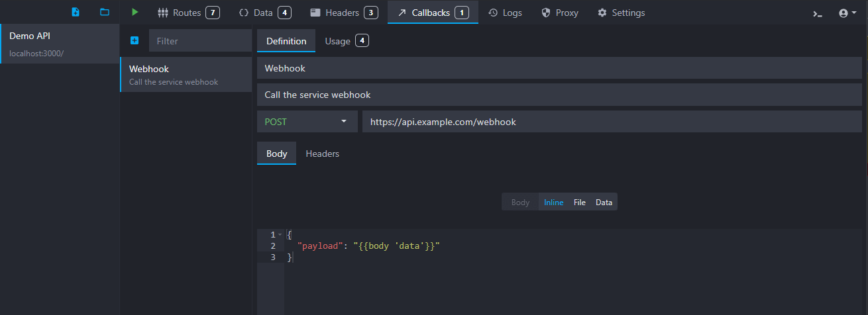
Task: Open the Settings gear tab
Action: [621, 13]
